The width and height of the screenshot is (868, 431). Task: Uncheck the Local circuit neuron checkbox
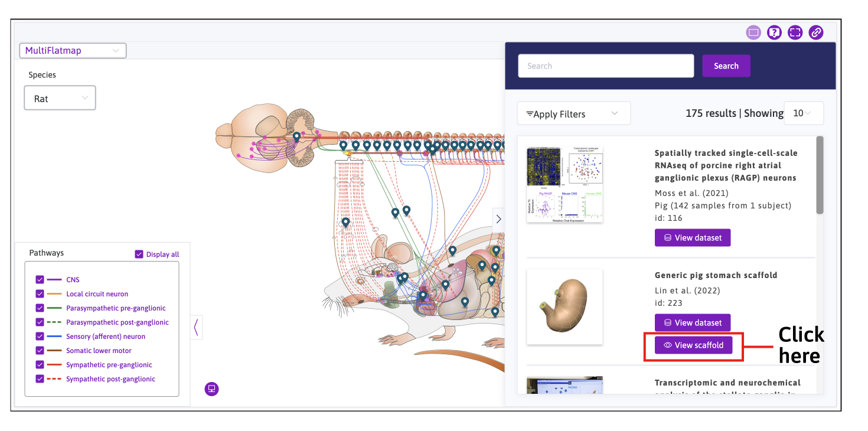click(x=40, y=294)
